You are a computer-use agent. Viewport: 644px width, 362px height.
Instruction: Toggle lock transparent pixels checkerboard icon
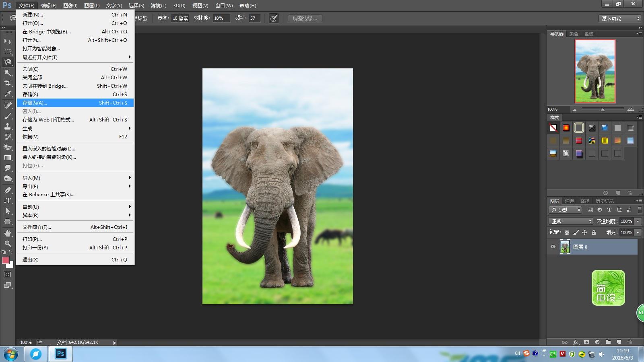tap(567, 232)
